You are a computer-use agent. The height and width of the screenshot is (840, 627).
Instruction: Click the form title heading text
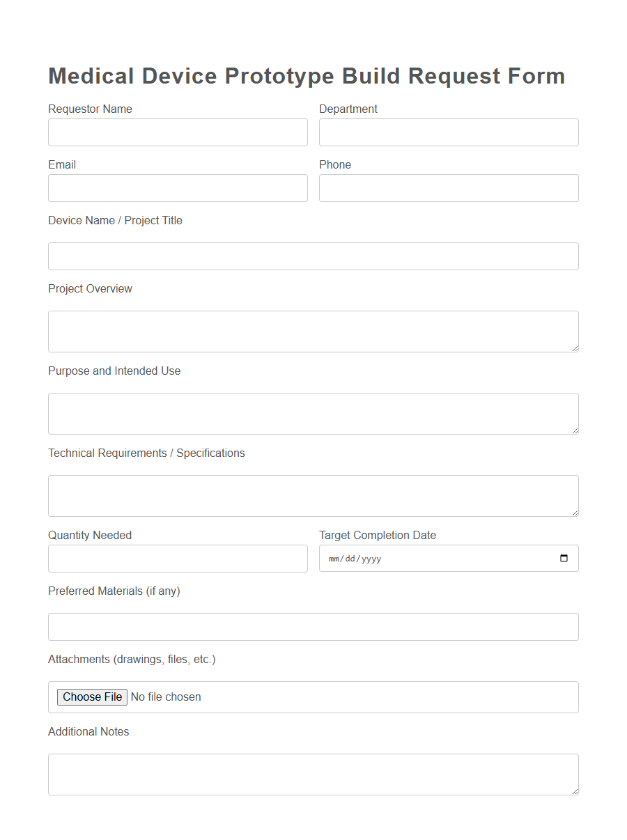click(x=307, y=76)
